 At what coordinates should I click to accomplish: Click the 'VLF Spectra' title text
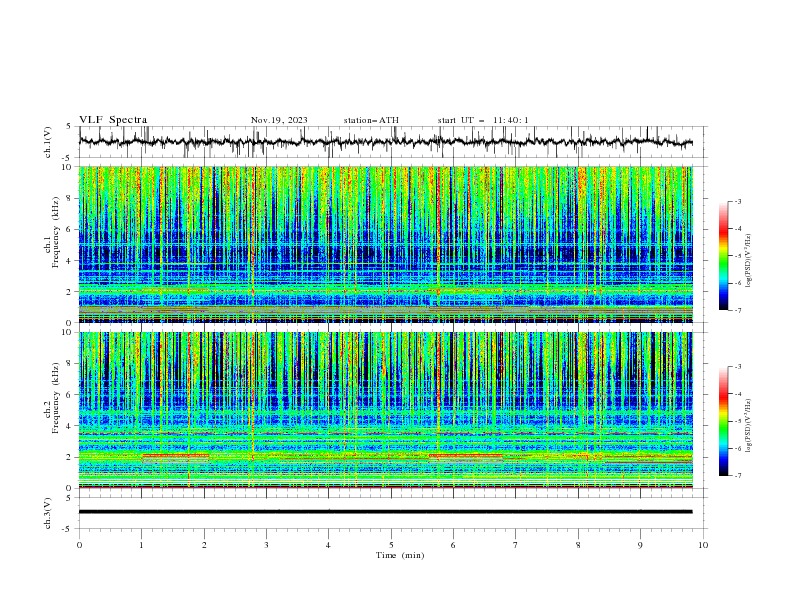click(113, 120)
